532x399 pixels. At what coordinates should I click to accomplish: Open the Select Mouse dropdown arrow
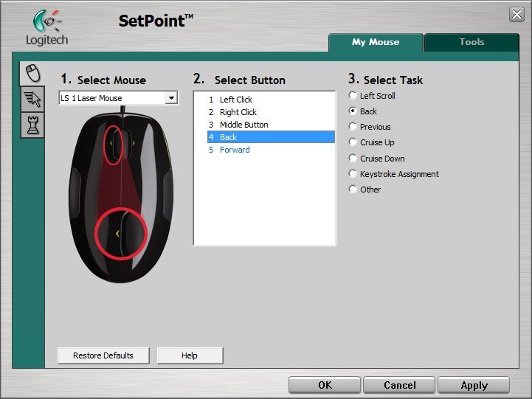point(172,98)
